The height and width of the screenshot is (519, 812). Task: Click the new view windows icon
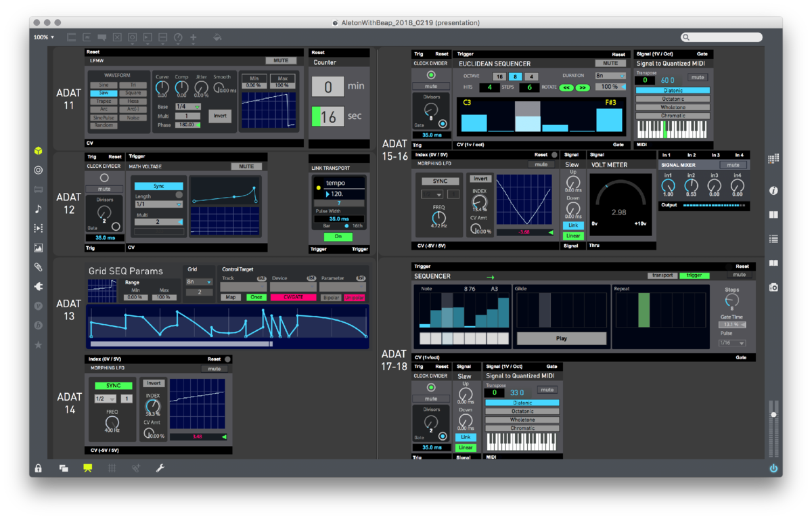coord(64,468)
